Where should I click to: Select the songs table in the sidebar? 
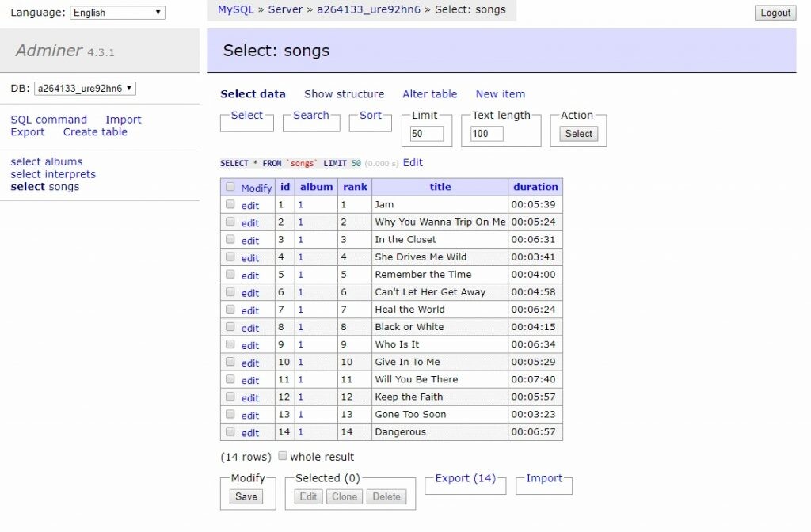click(44, 186)
